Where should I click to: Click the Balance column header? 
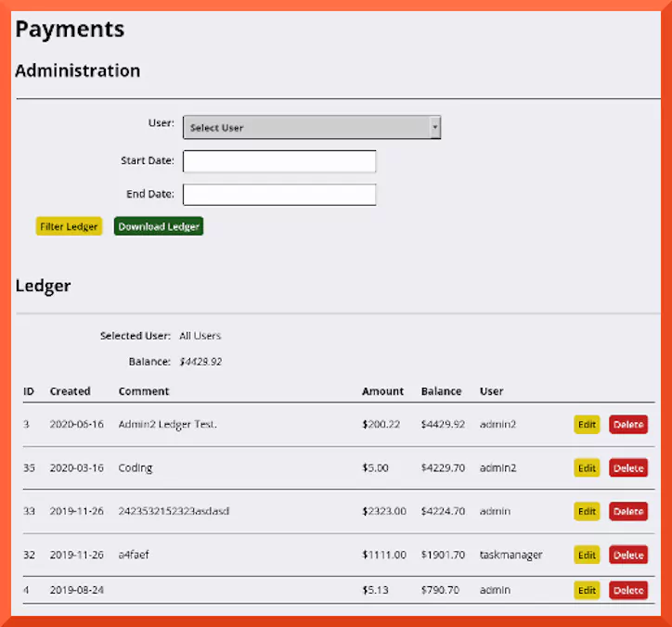click(441, 391)
